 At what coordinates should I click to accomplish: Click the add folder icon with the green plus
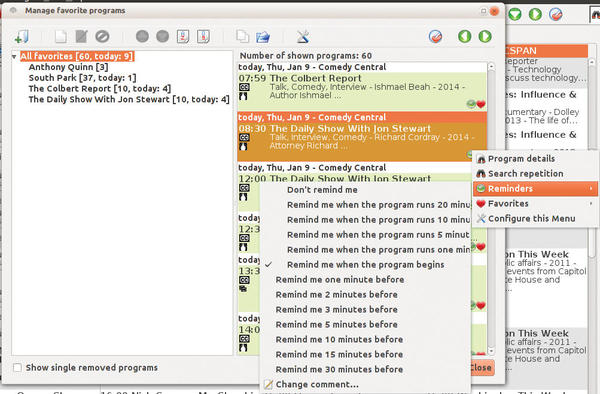(21, 37)
